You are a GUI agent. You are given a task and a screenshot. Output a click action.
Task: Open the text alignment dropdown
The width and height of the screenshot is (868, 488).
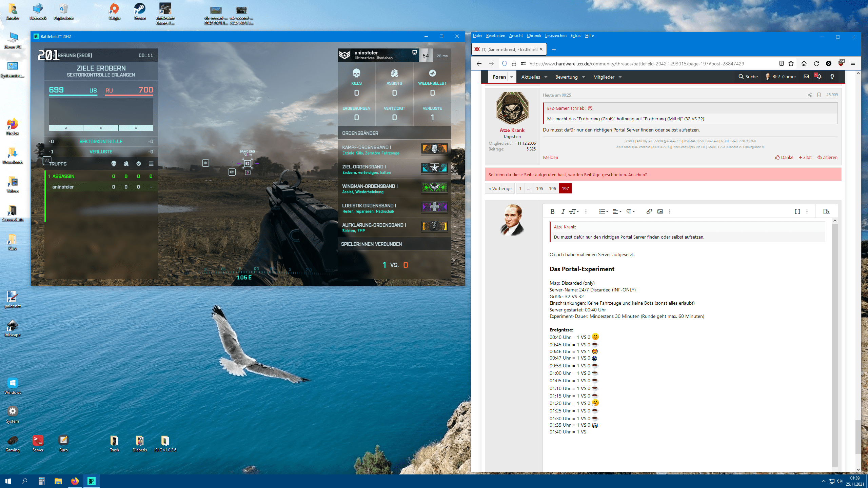coord(617,211)
